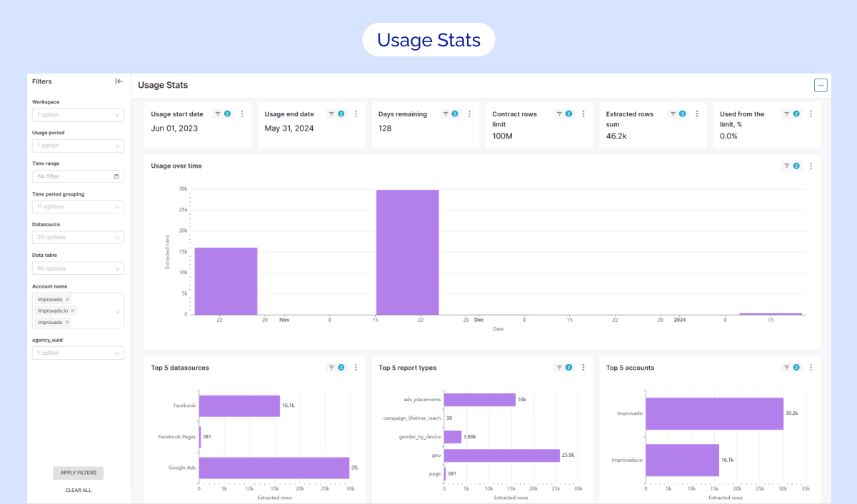
Task: Collapse the Filters sidebar panel
Action: coord(119,81)
